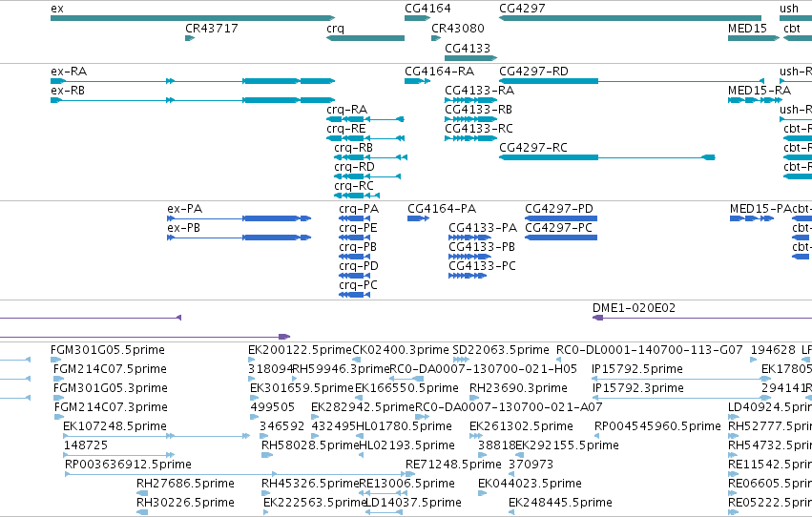Select the ex-PB protein label
Image resolution: width=812 pixels, height=517 pixels.
pyautogui.click(x=184, y=228)
